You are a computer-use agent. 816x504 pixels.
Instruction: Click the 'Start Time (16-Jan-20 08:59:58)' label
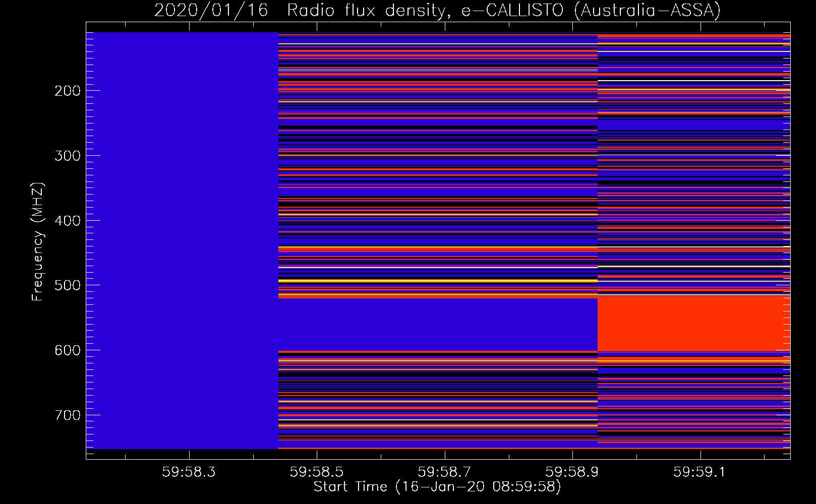(x=437, y=487)
